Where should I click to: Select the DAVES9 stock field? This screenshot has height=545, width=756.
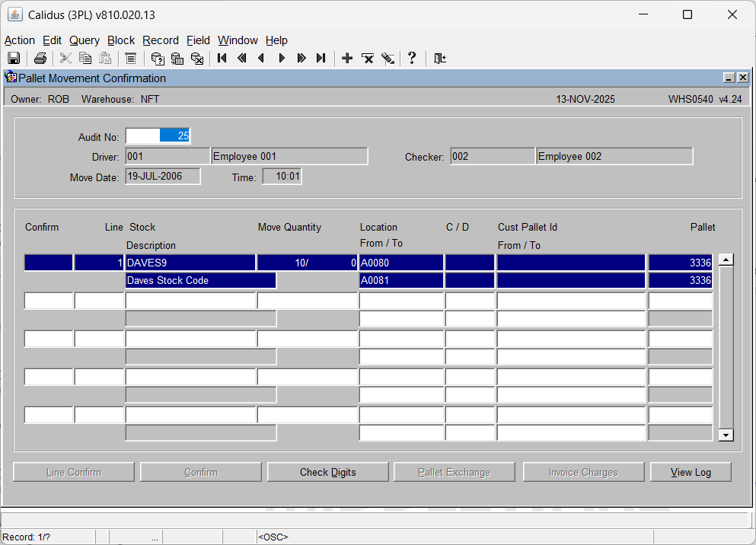pyautogui.click(x=190, y=263)
